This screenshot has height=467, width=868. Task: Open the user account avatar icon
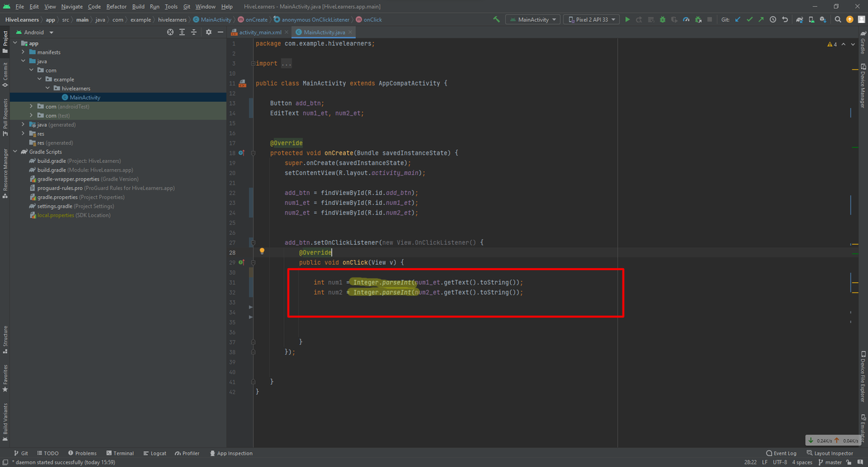point(861,20)
